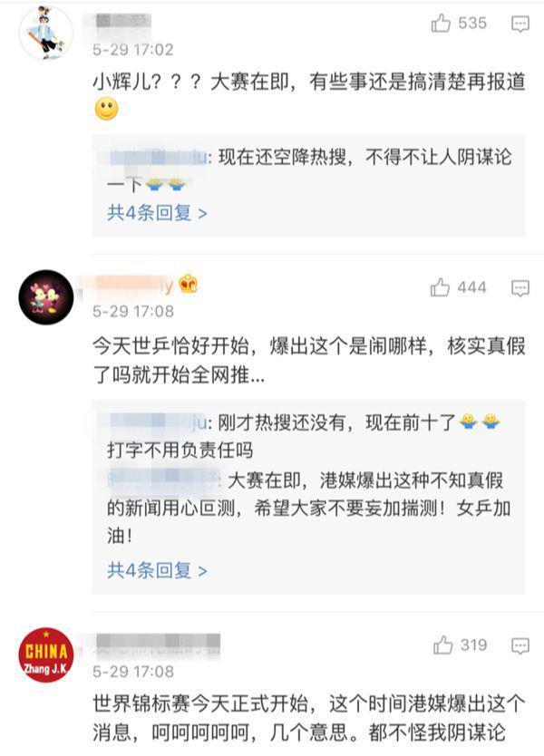Open the cartoon boy avatar profile

(x=46, y=33)
